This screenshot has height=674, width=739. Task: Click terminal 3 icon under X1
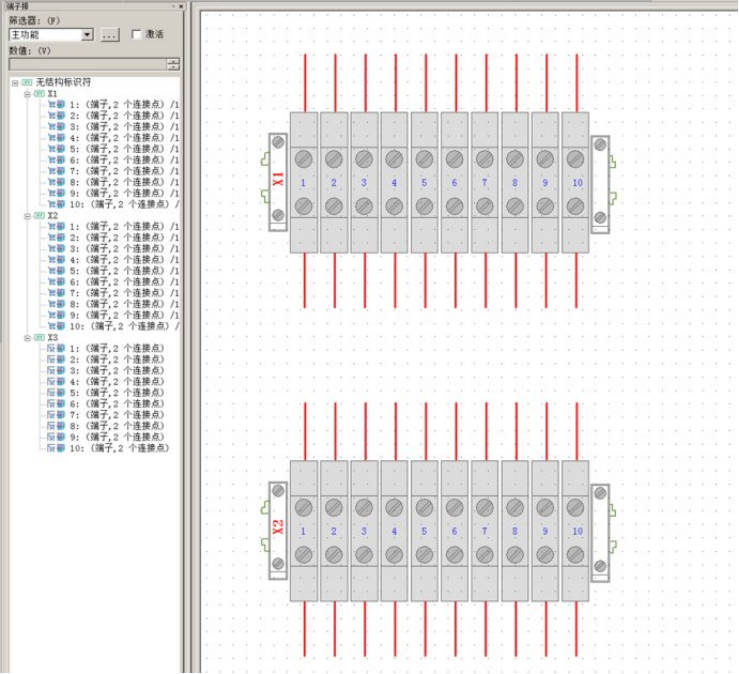tap(57, 127)
